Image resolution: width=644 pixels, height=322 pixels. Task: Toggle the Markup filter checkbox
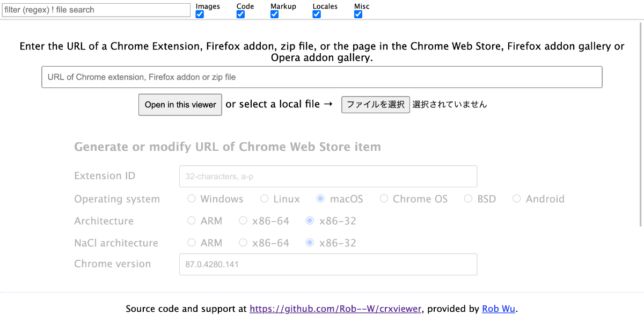(274, 14)
